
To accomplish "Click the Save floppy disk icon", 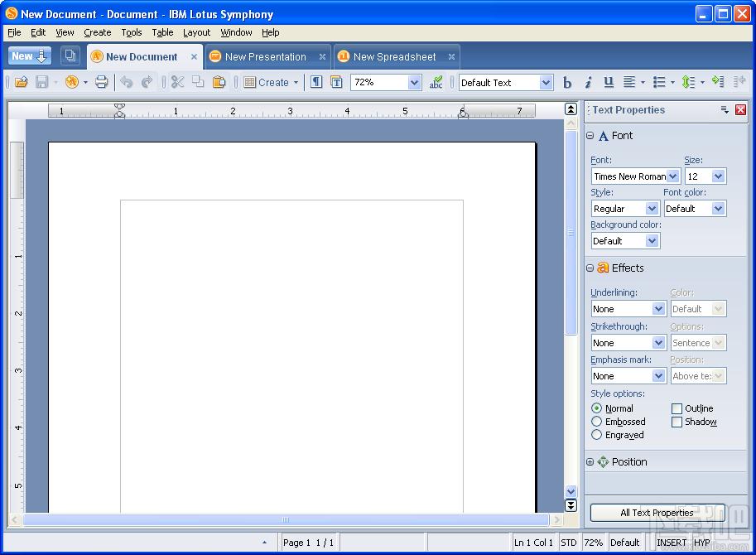I will (x=42, y=82).
